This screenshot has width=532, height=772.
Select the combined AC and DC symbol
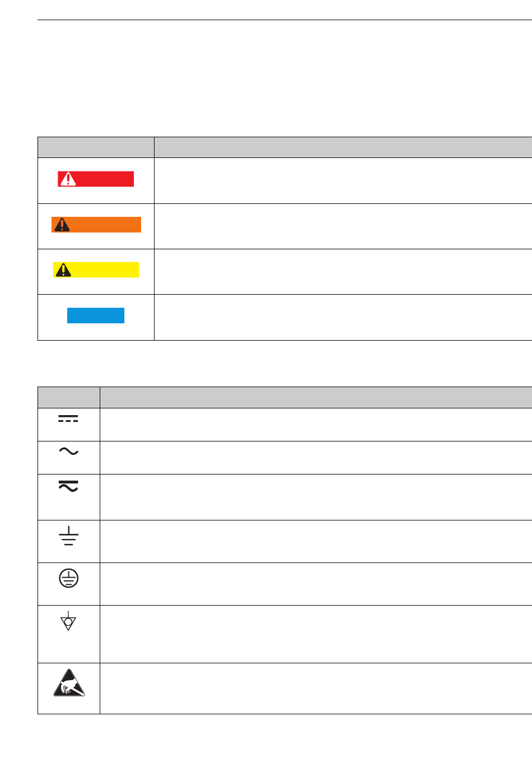[x=68, y=486]
